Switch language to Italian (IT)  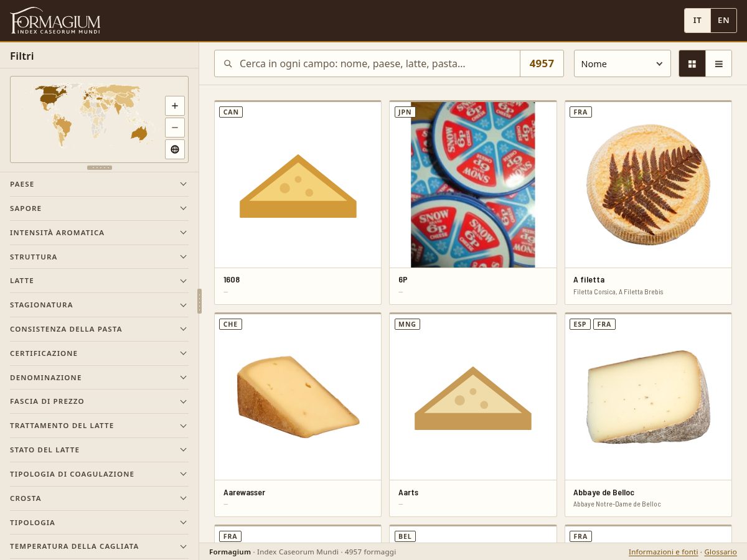[697, 21]
